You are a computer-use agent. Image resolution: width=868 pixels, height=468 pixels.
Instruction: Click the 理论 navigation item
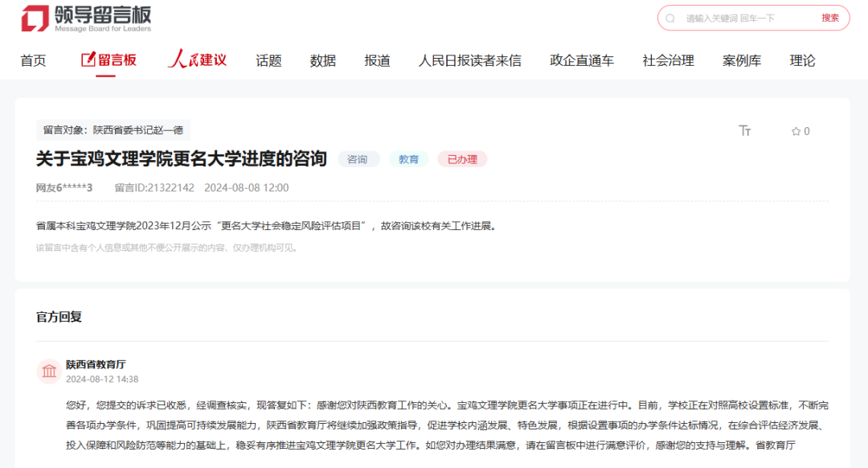pos(802,60)
